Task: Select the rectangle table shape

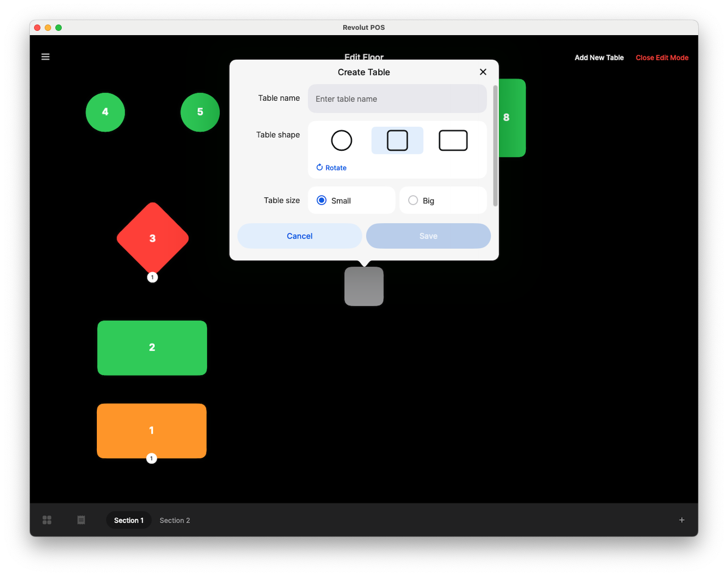Action: click(453, 141)
